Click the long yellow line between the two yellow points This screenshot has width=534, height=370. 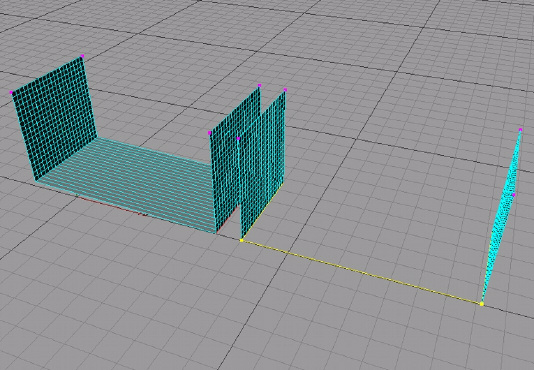point(361,272)
